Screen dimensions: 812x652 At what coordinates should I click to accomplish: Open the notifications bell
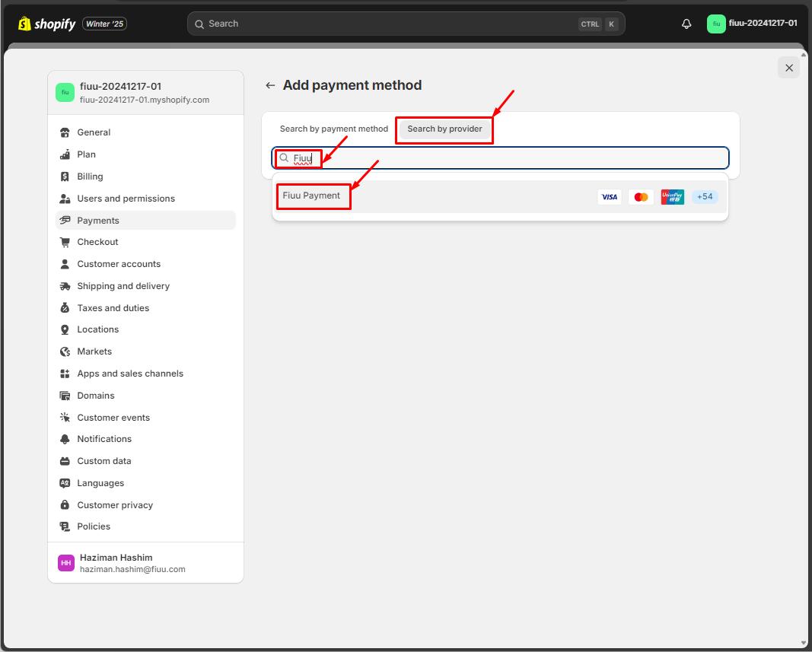tap(686, 24)
